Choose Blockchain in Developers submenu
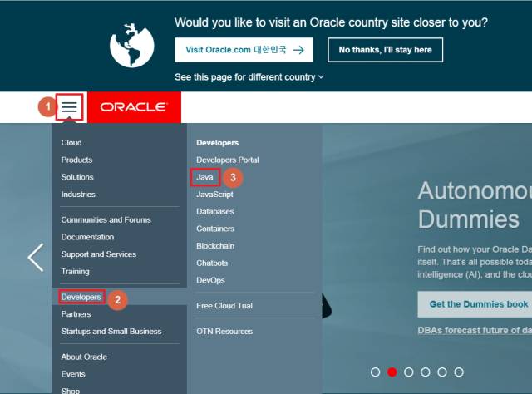The image size is (532, 394). pos(215,246)
